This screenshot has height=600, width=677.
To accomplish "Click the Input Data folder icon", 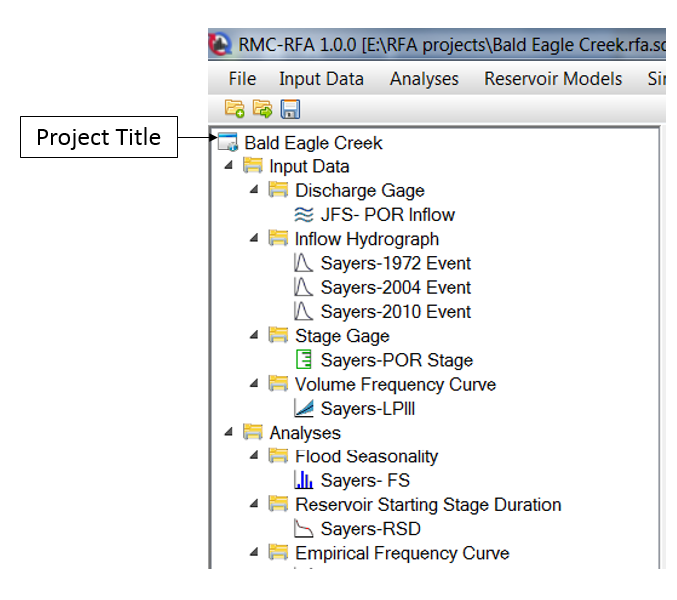I will pos(253,165).
